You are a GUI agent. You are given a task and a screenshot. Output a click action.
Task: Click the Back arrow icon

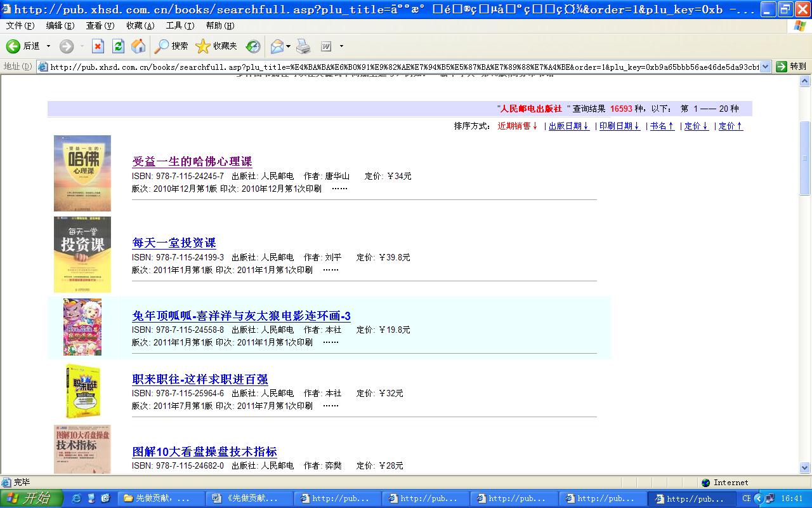point(13,46)
